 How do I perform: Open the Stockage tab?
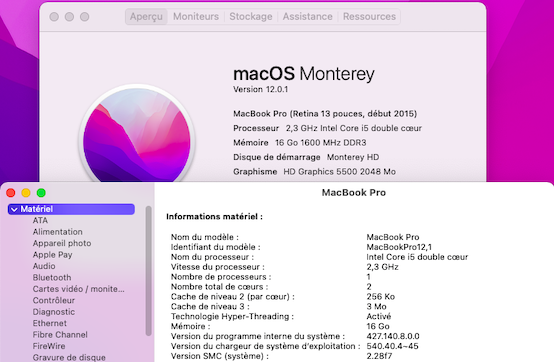pyautogui.click(x=251, y=17)
